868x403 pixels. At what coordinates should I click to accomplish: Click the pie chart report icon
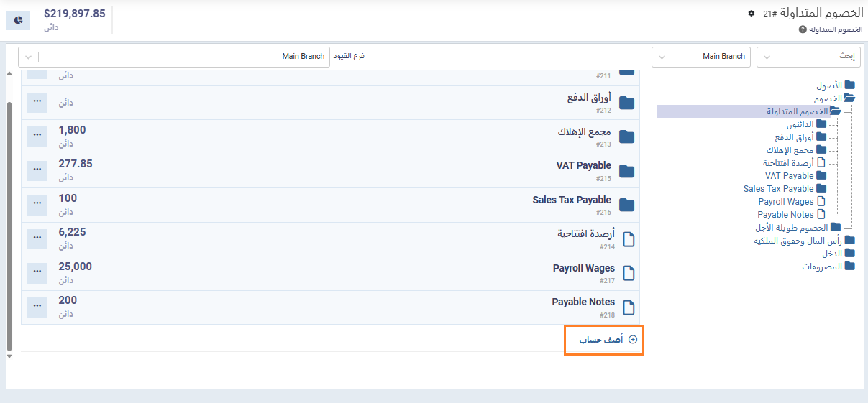[18, 20]
